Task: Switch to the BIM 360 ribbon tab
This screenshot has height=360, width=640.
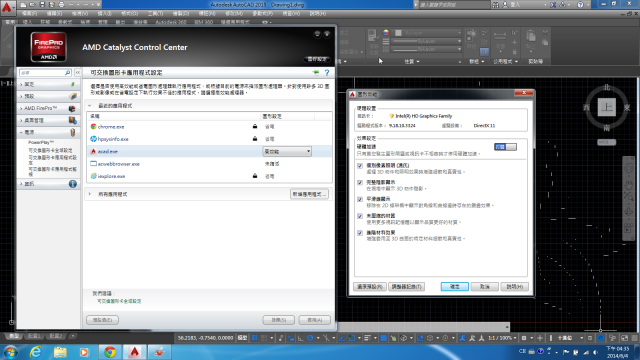Action: 203,22
